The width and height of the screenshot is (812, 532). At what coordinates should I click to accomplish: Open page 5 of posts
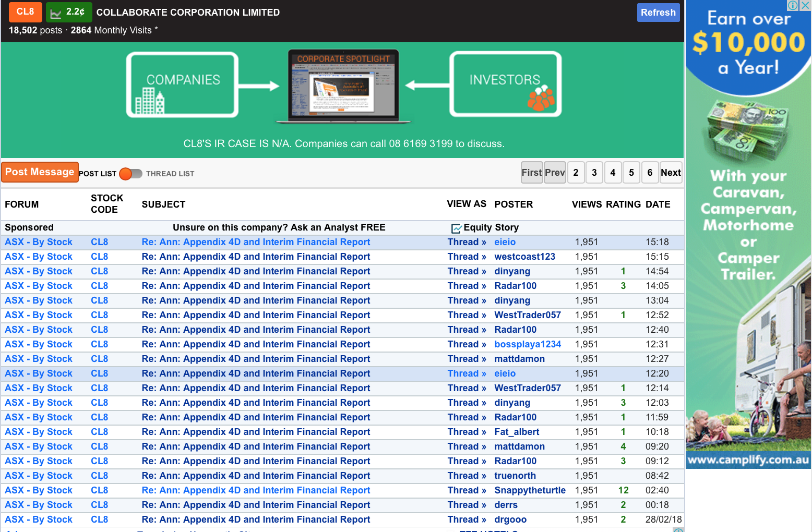(631, 173)
